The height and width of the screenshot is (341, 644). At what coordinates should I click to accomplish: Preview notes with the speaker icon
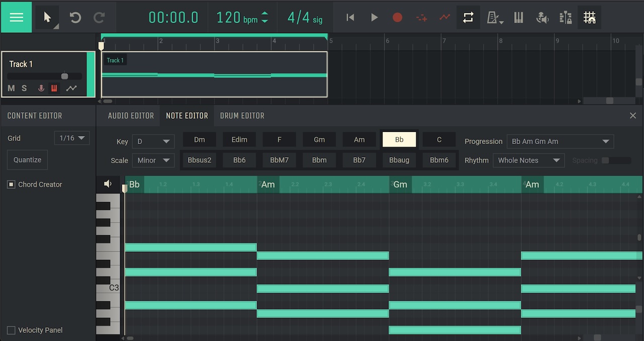pyautogui.click(x=108, y=184)
